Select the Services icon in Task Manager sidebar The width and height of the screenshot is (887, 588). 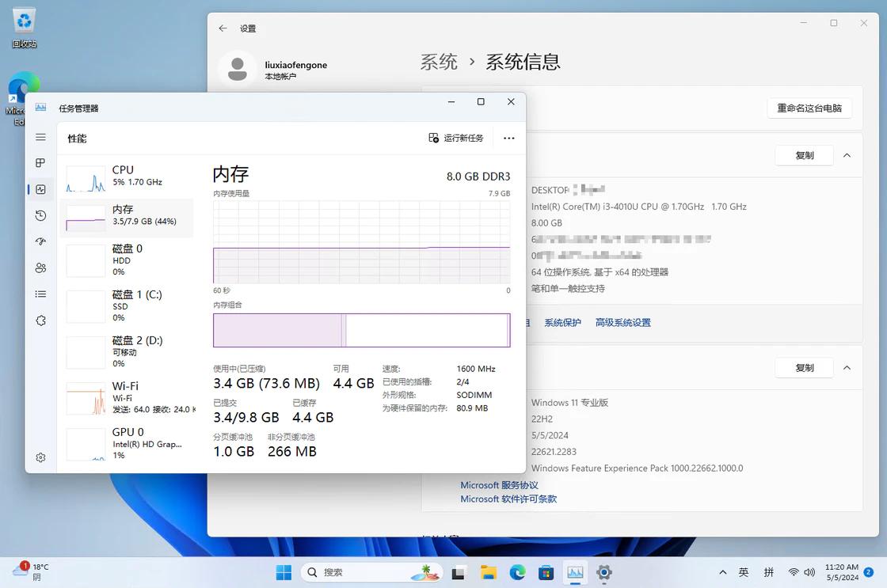40,321
